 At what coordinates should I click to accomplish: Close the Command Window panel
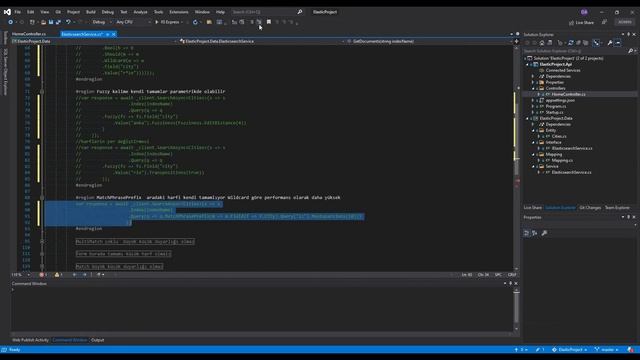[516, 283]
